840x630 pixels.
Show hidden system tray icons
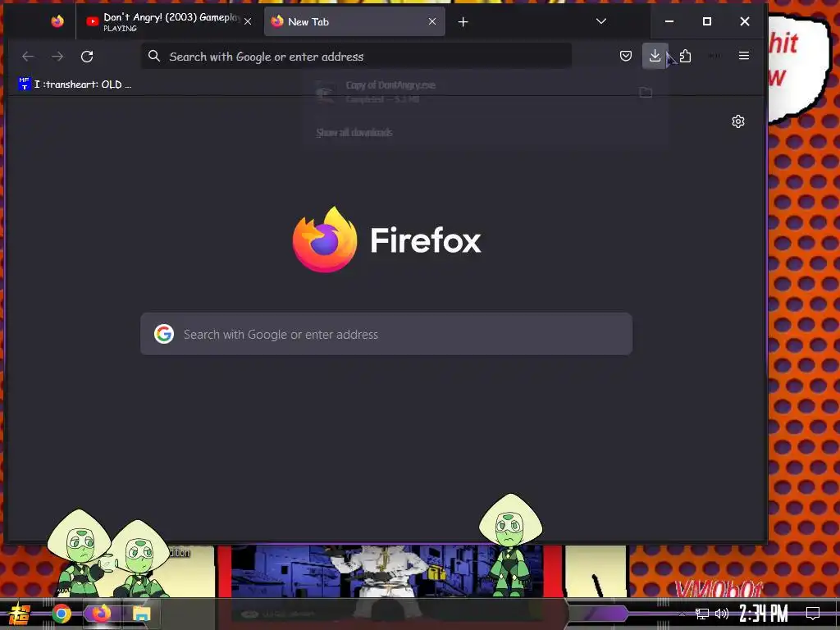pos(682,614)
